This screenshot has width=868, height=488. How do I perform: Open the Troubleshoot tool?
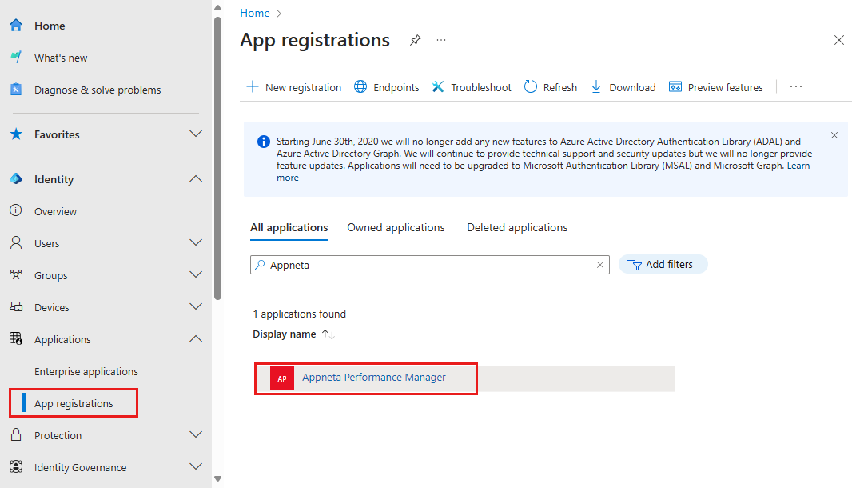pyautogui.click(x=471, y=86)
